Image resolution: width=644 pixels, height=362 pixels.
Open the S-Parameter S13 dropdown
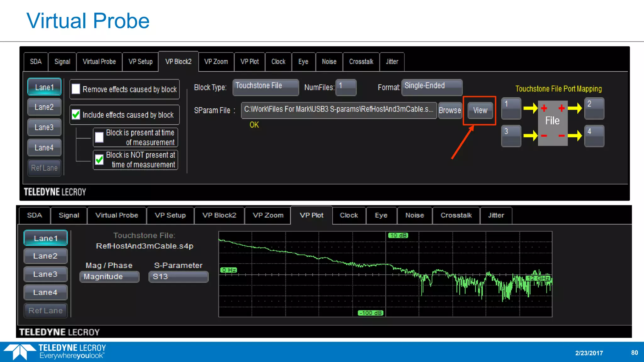(x=178, y=277)
